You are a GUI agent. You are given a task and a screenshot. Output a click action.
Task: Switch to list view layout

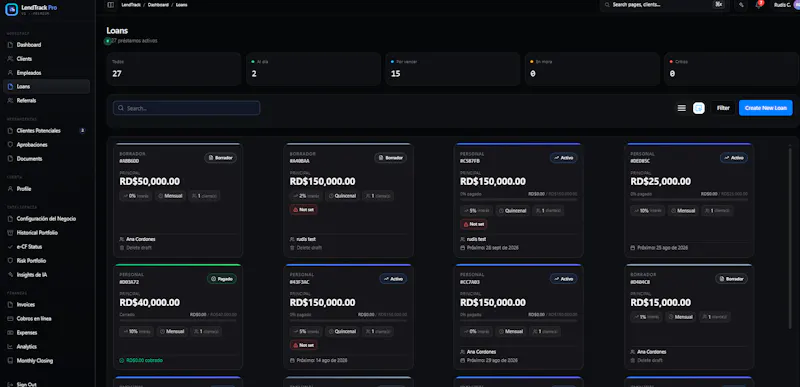coord(682,108)
